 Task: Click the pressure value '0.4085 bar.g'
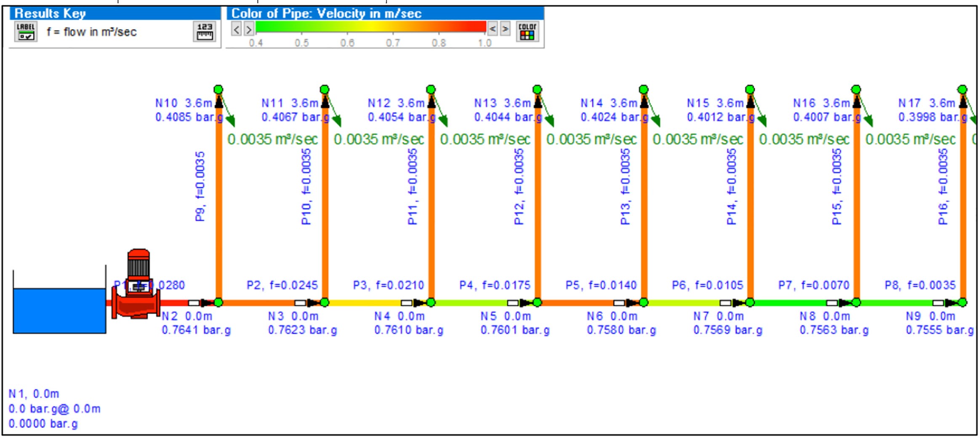click(189, 117)
